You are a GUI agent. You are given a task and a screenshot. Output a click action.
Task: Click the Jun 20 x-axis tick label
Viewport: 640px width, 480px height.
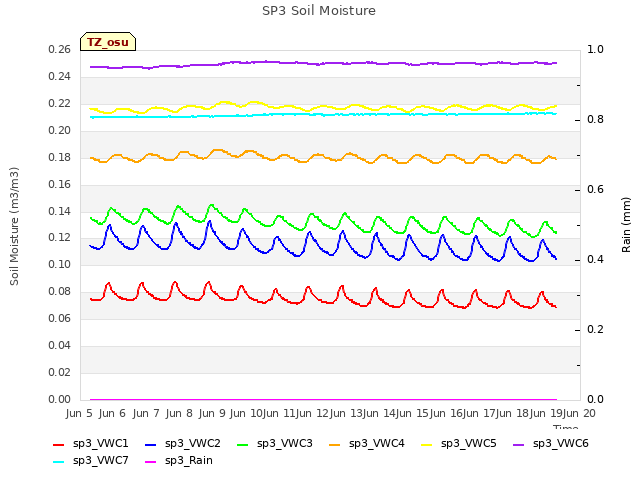[x=579, y=413]
